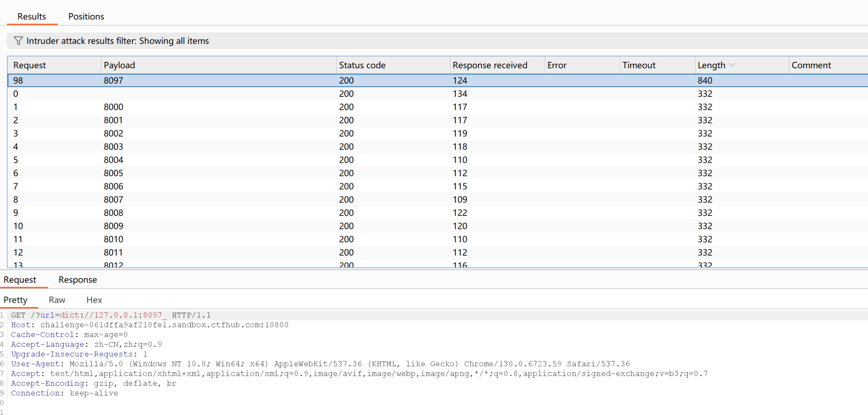This screenshot has height=415, width=868.
Task: Click the Accept-Language header line
Action: coord(86,344)
